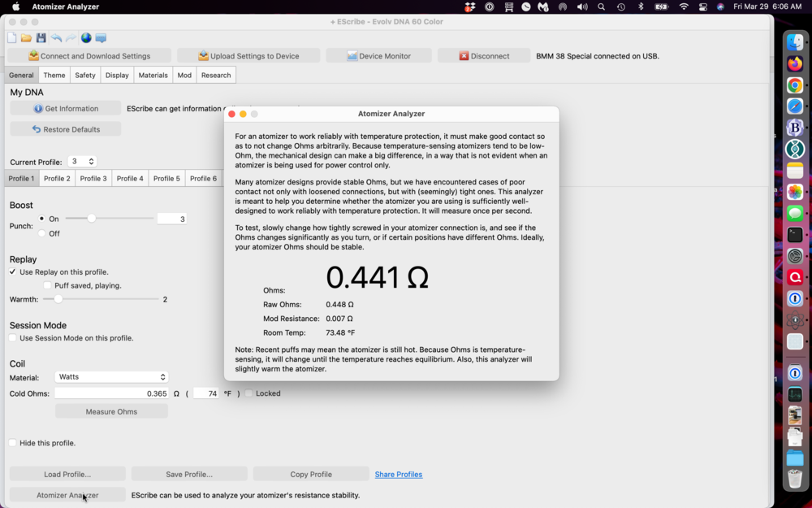
Task: Check the Locked cold ohms checkbox
Action: (249, 393)
